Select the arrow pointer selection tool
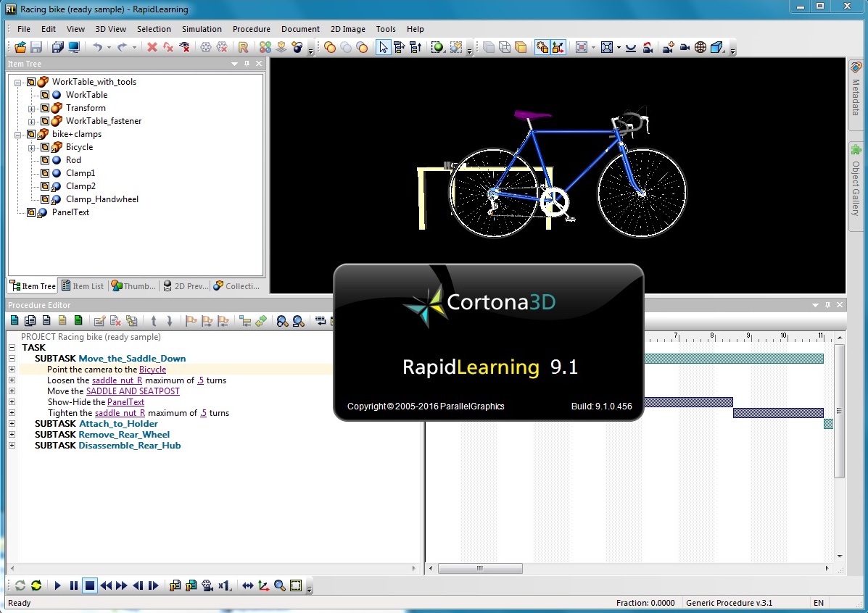Viewport: 868px width, 613px height. pyautogui.click(x=384, y=48)
